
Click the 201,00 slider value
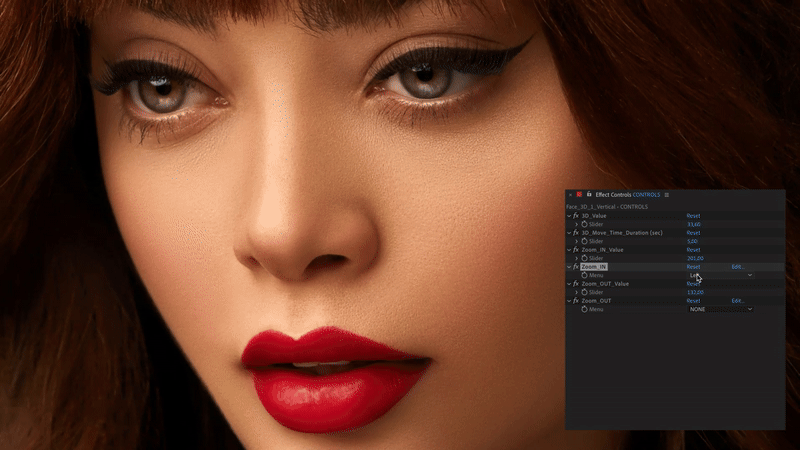695,258
